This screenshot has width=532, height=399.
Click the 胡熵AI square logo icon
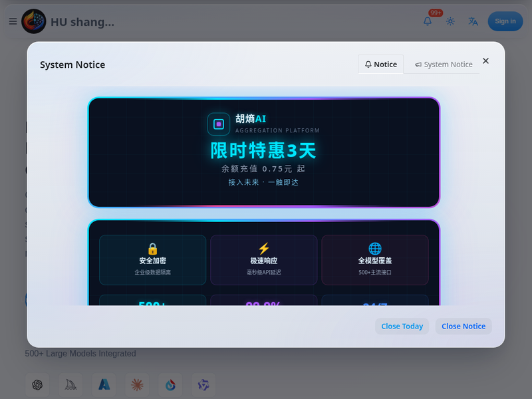pos(219,124)
